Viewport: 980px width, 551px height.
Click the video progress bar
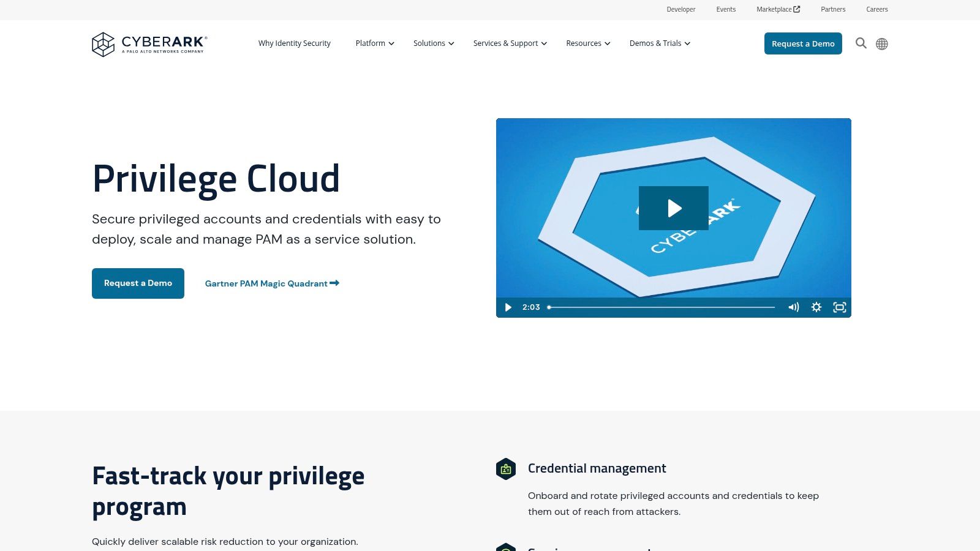click(661, 307)
